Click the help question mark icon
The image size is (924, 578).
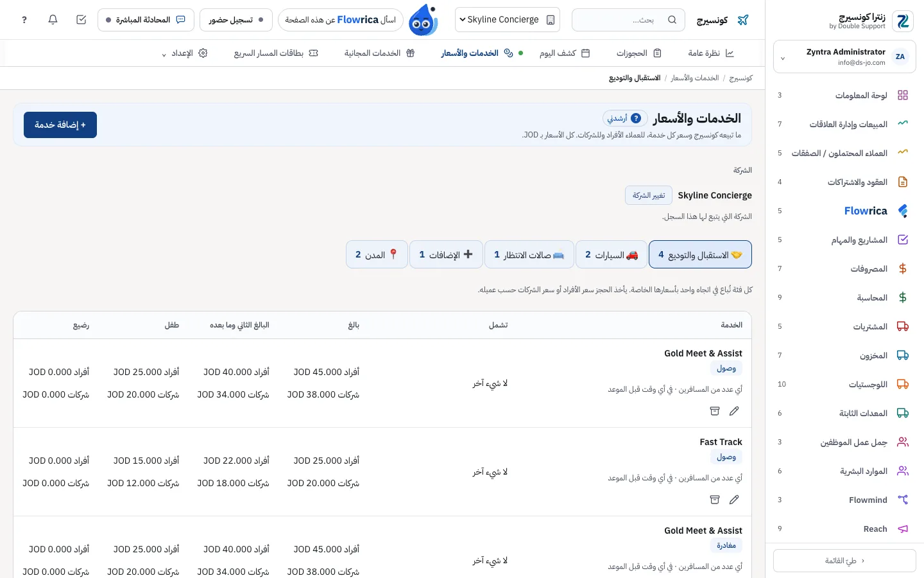point(24,20)
